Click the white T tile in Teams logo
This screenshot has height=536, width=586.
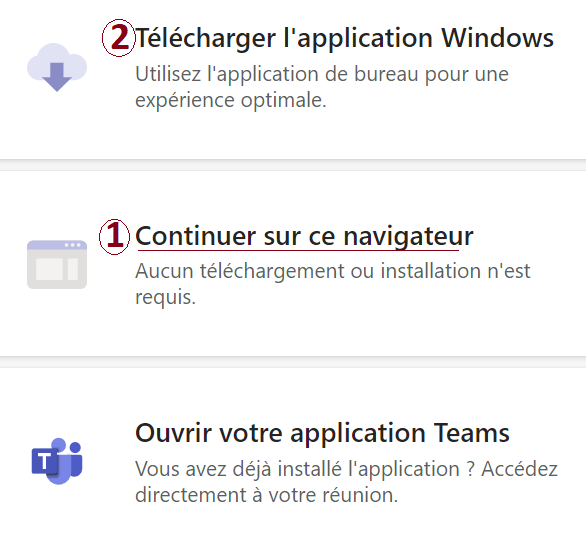44,461
